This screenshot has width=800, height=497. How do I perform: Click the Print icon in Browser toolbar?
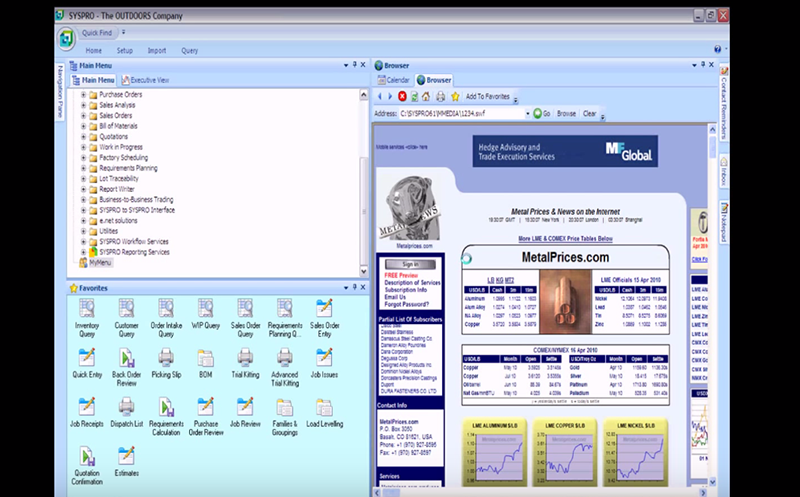tap(439, 97)
